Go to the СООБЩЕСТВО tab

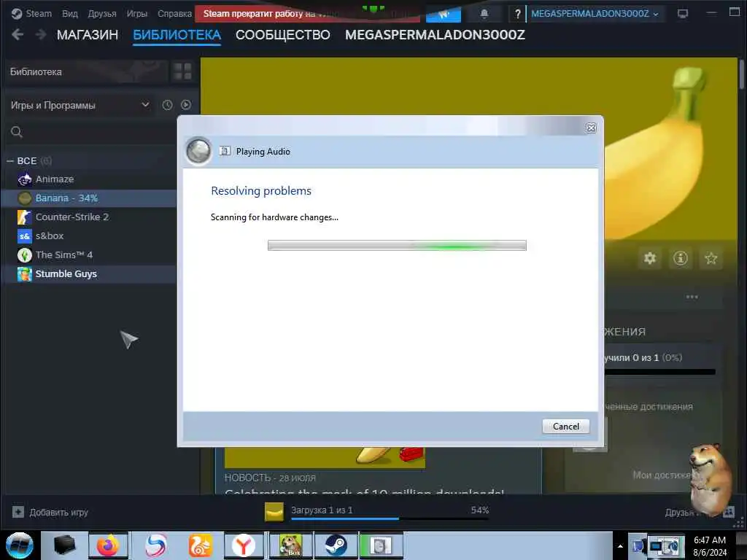(282, 35)
